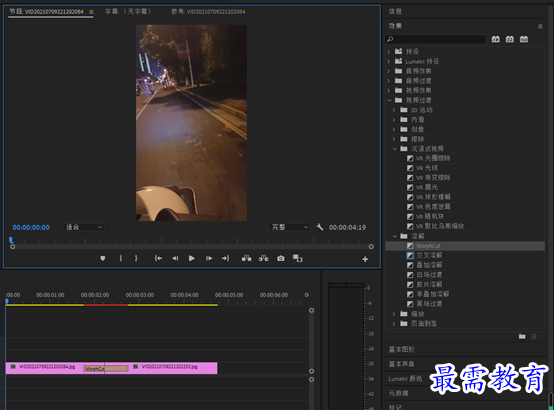Screen dimensions: 554x410
Task: Click the Lift button icon
Action: 247,258
